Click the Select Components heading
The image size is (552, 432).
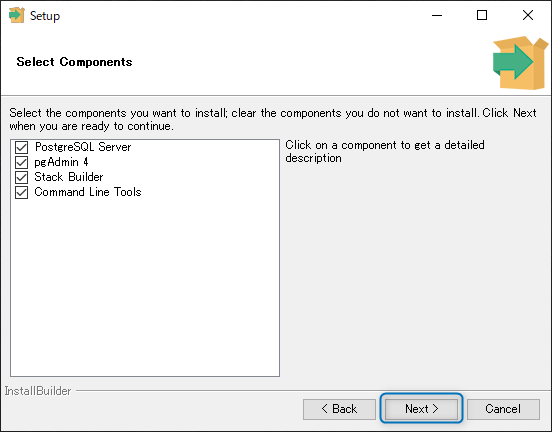click(74, 62)
